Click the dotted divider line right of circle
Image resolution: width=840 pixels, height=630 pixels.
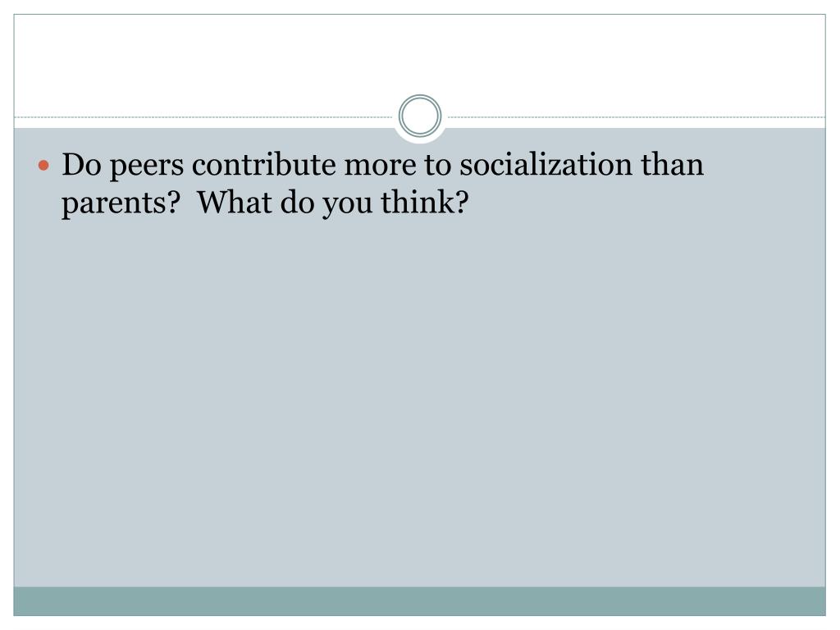pyautogui.click(x=632, y=117)
